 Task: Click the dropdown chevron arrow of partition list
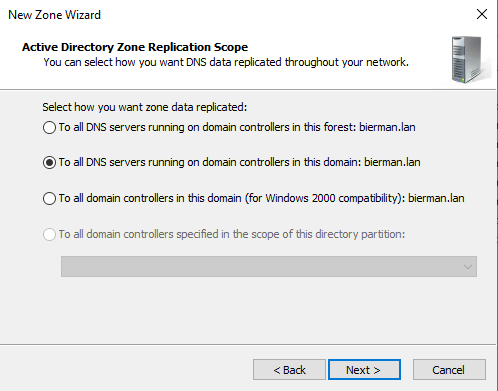[468, 267]
